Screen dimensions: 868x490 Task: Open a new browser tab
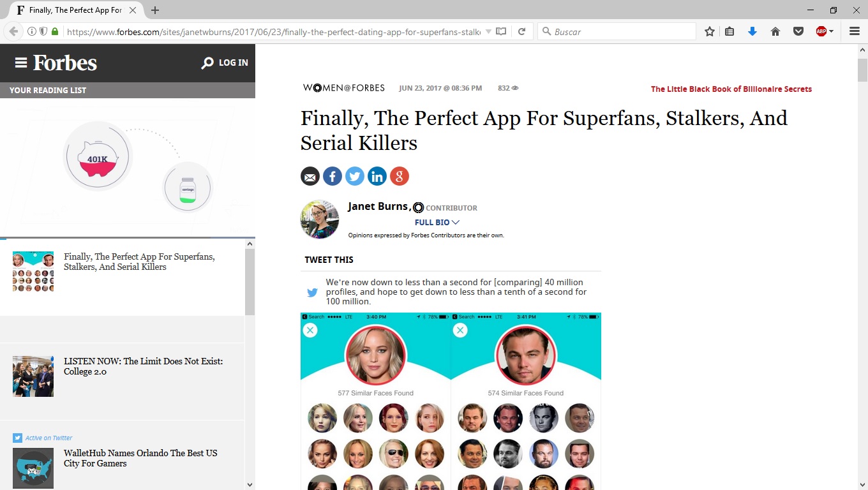coord(155,10)
